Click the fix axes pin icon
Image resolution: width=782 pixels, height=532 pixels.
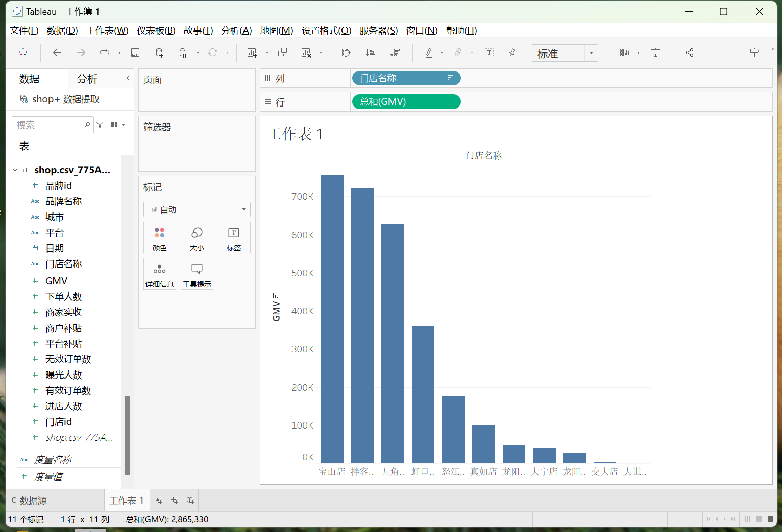point(512,52)
